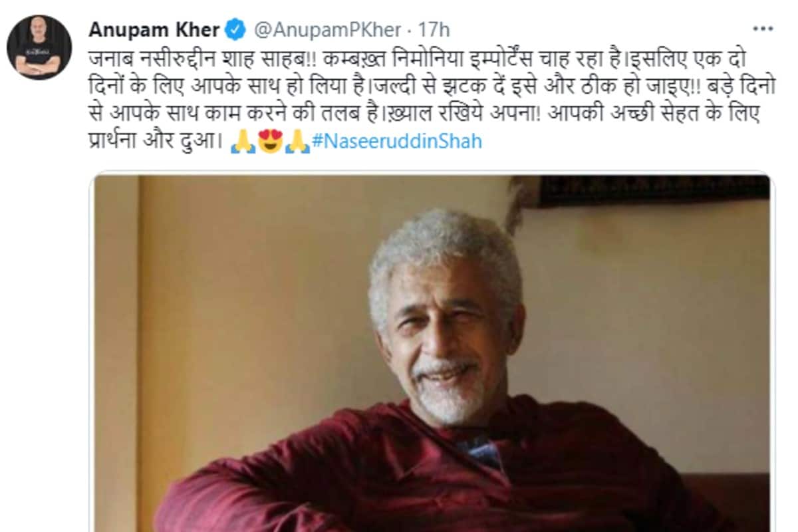Click the words 'प्रार्थना और दुआ' in the tweet
The width and height of the screenshot is (798, 532).
click(156, 142)
